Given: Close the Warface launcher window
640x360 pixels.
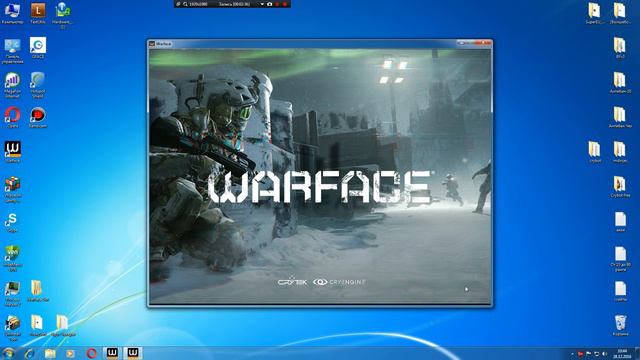Looking at the screenshot, I should click(483, 43).
